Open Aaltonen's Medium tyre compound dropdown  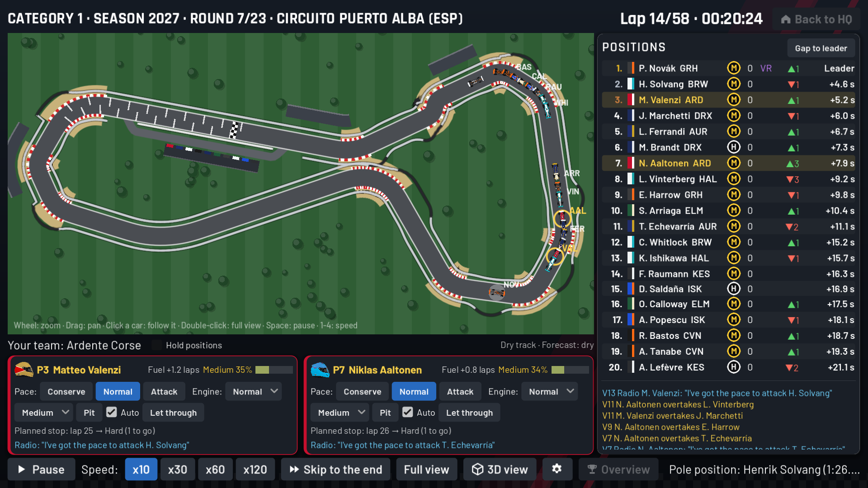pyautogui.click(x=340, y=413)
